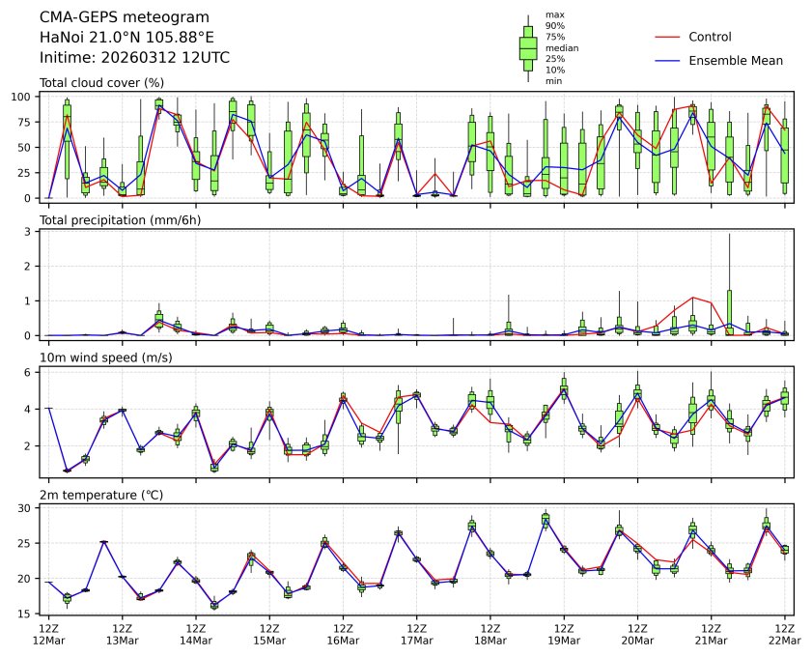
Task: Click the "median" label in the legend
Action: 562,47
